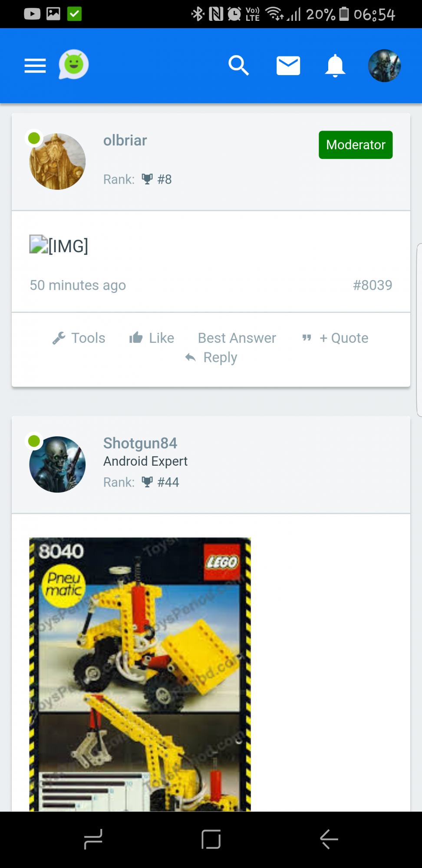422x868 pixels.
Task: Reply to olbriar's post
Action: point(211,357)
